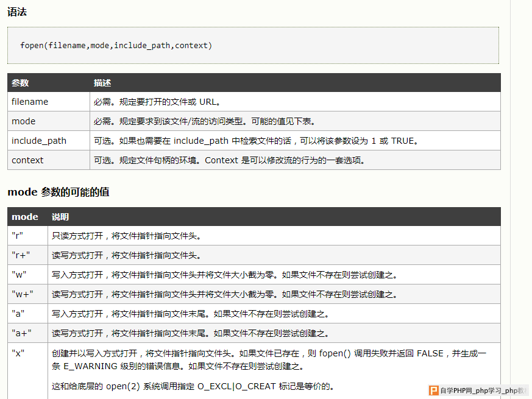Click the "w+" row description text
The height and width of the screenshot is (399, 532).
(225, 294)
